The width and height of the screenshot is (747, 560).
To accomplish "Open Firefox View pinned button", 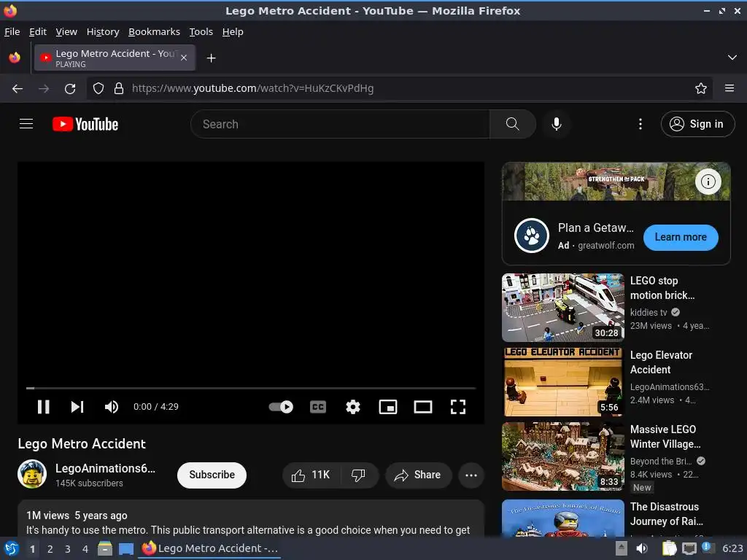I will pos(15,58).
